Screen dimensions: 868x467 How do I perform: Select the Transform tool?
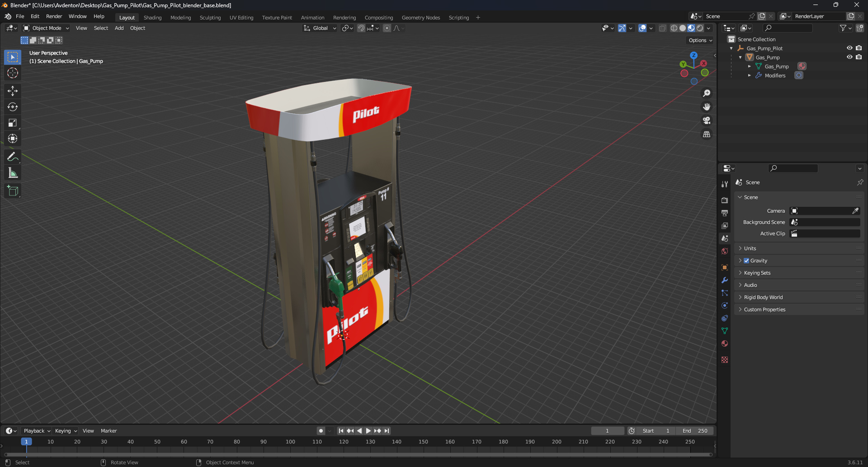(13, 138)
